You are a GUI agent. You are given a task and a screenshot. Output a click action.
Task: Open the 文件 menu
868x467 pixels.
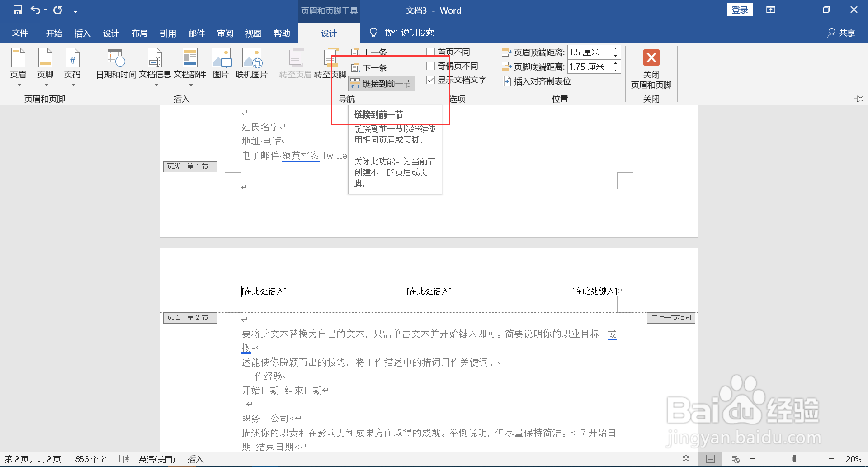[20, 33]
